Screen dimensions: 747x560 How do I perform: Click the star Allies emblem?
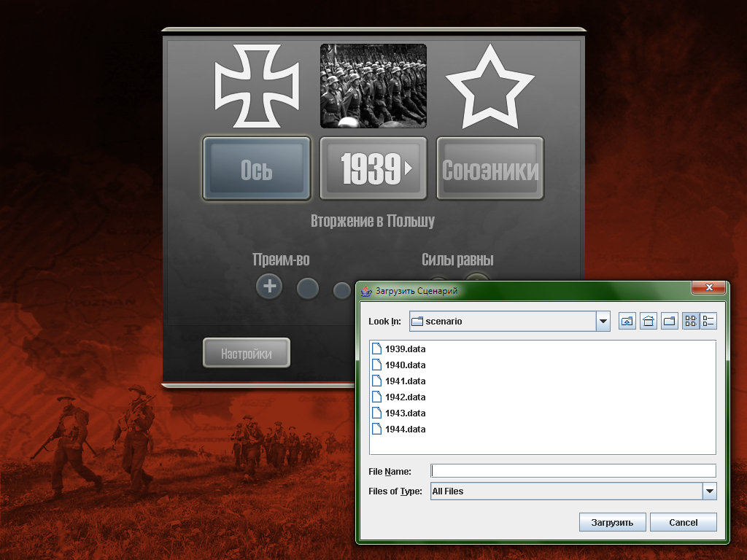(x=489, y=86)
